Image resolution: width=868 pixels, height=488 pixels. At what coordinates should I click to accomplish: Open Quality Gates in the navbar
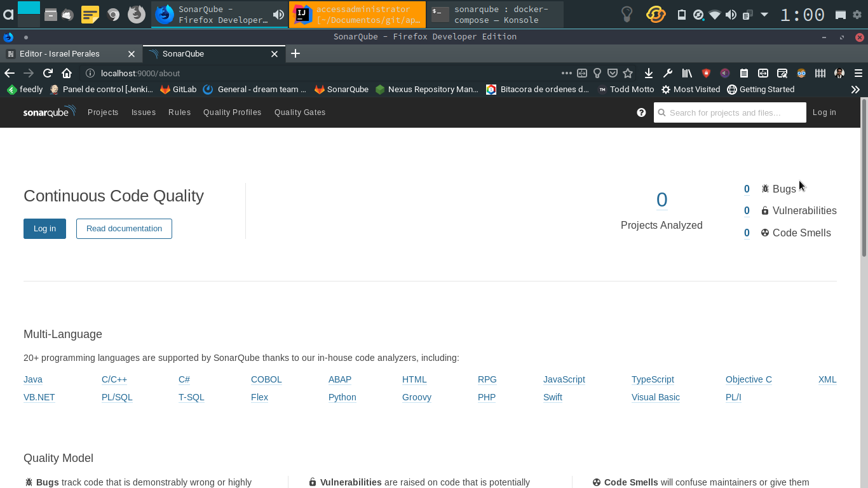(x=300, y=112)
